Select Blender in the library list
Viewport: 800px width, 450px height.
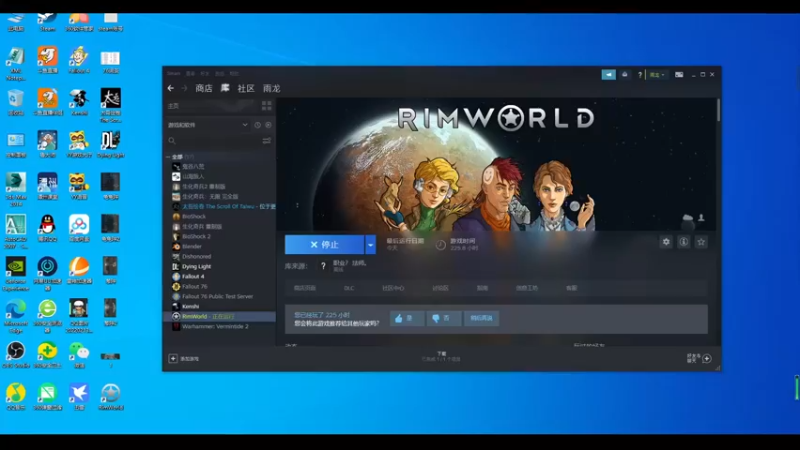coord(192,246)
